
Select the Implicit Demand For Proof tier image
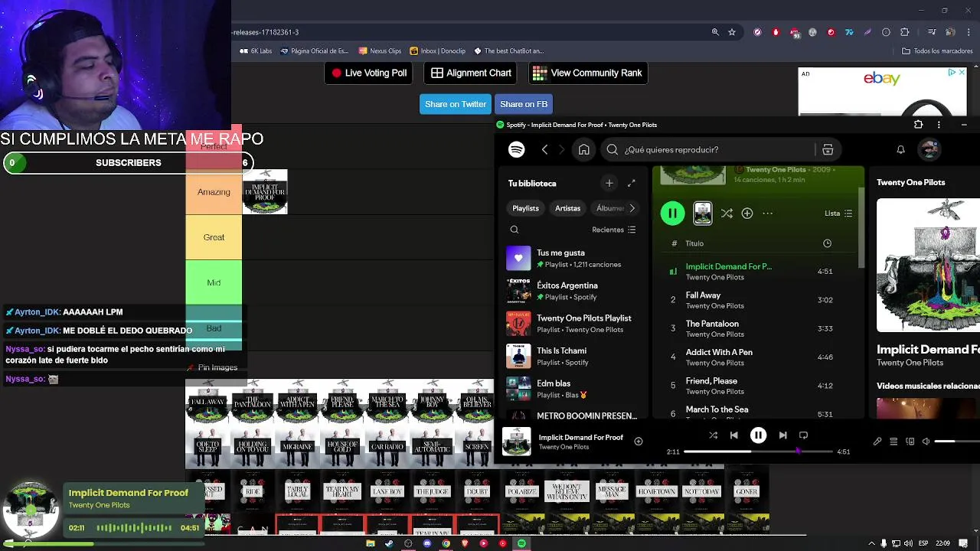265,192
